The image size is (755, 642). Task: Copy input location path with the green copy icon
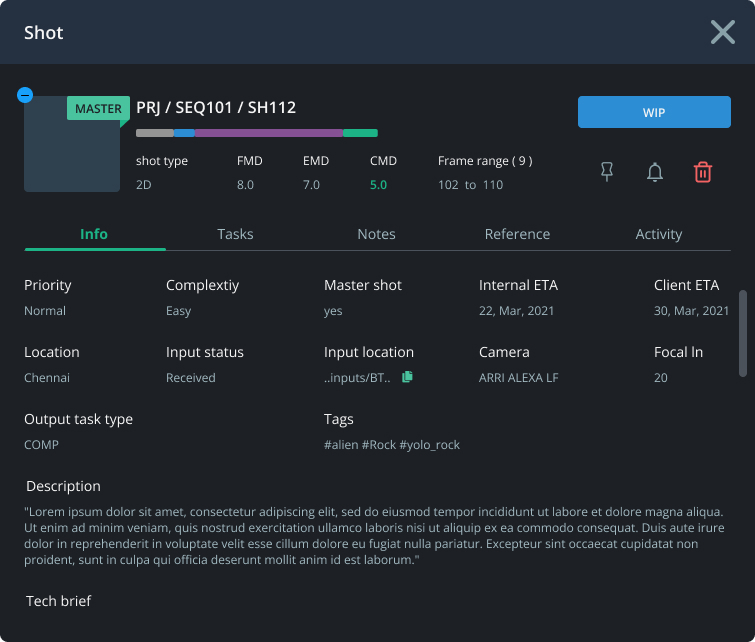(x=407, y=377)
